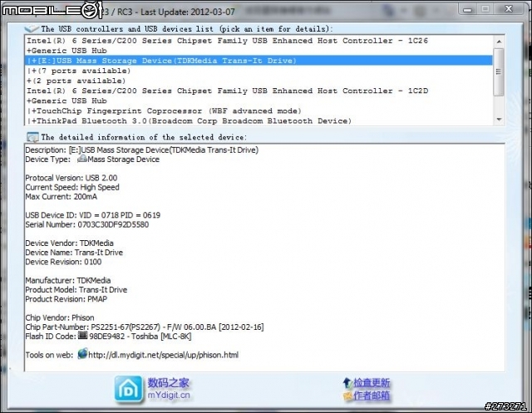Image resolution: width=532 pixels, height=413 pixels.
Task: Click the author email envelope icon
Action: point(347,396)
